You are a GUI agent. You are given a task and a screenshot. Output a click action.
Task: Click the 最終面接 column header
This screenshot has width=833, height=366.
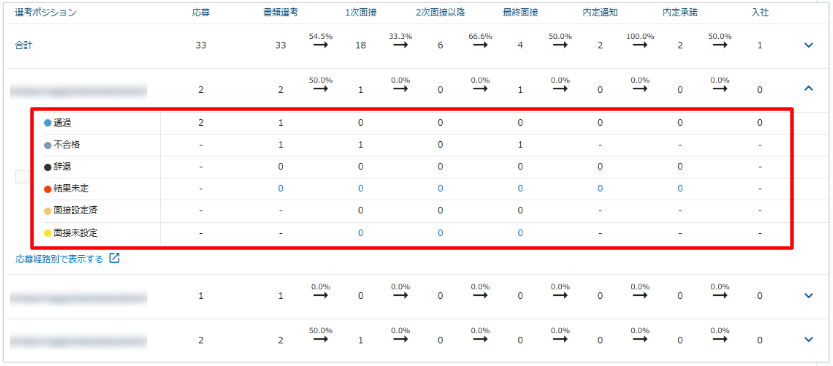pyautogui.click(x=520, y=13)
